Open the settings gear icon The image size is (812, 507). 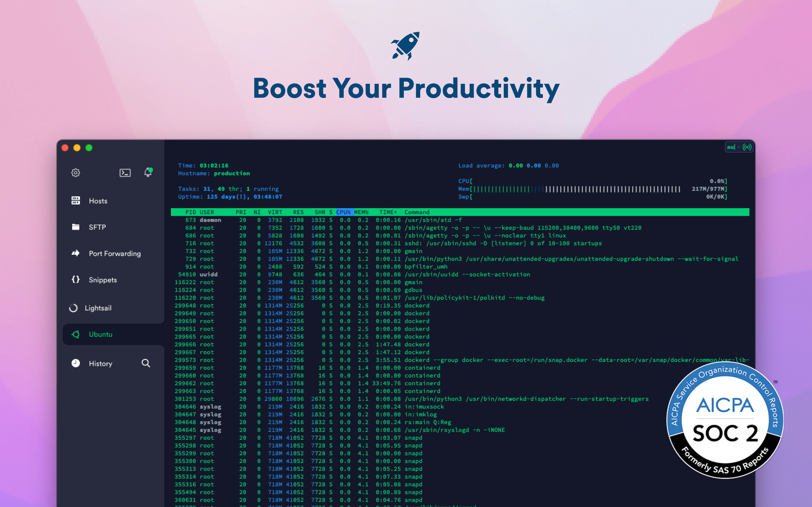click(76, 173)
